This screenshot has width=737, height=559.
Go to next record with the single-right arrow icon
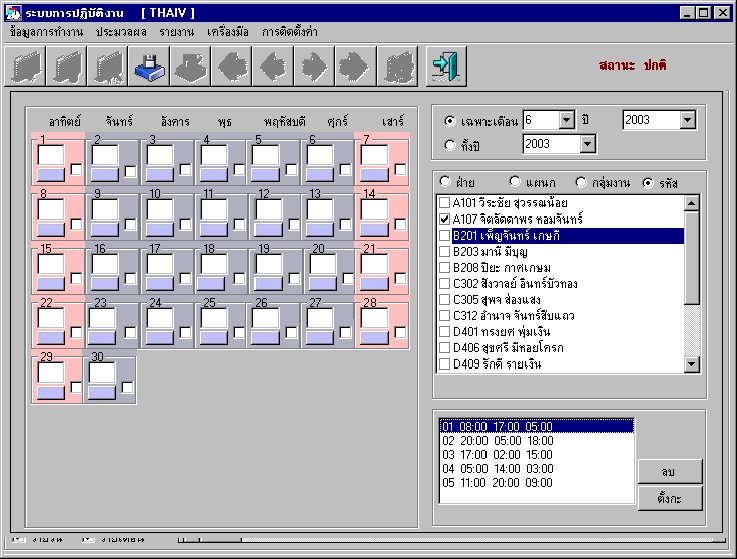[x=314, y=66]
